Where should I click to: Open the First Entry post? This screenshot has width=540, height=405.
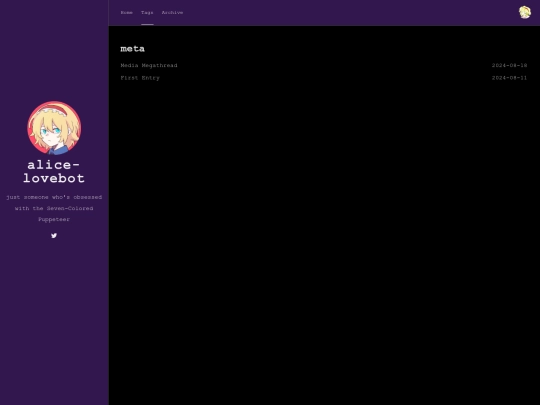140,78
